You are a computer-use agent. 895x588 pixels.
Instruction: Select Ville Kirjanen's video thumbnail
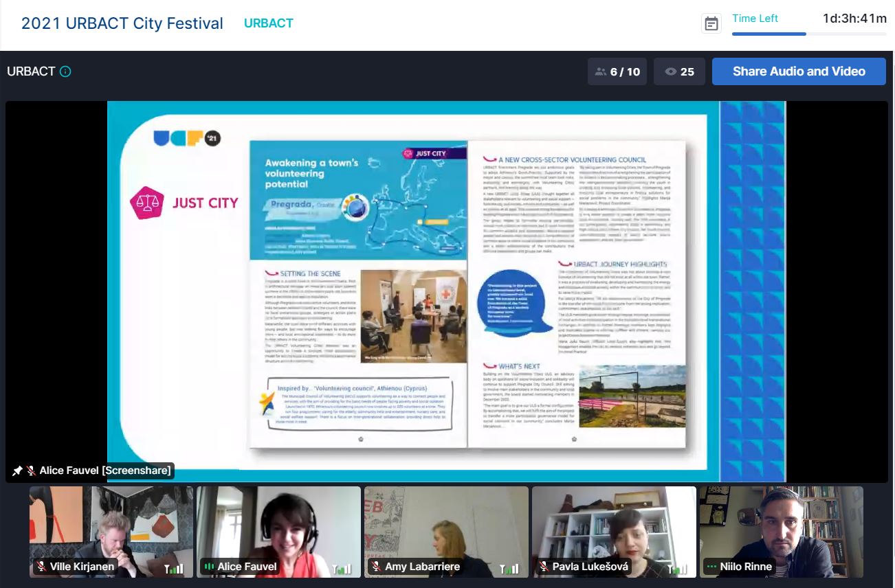tap(111, 532)
